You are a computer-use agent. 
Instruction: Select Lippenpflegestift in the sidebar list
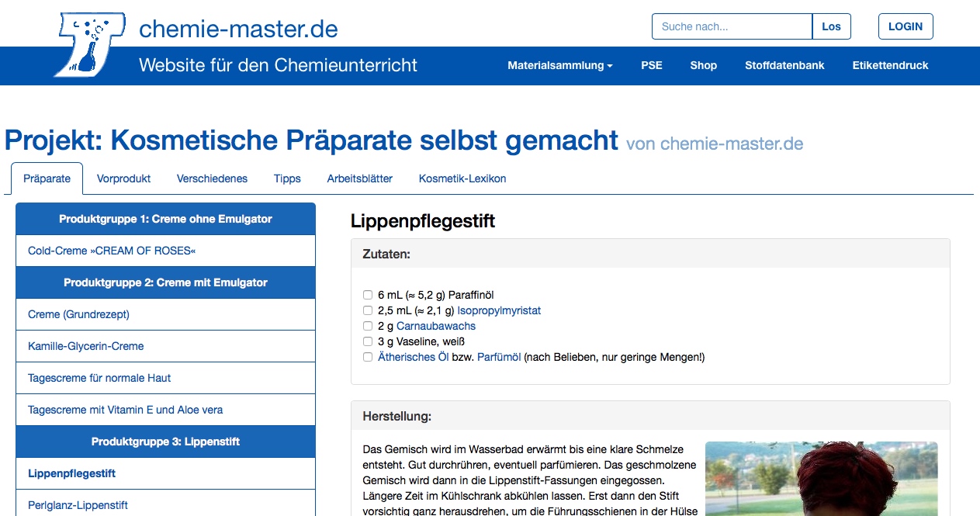[165, 473]
